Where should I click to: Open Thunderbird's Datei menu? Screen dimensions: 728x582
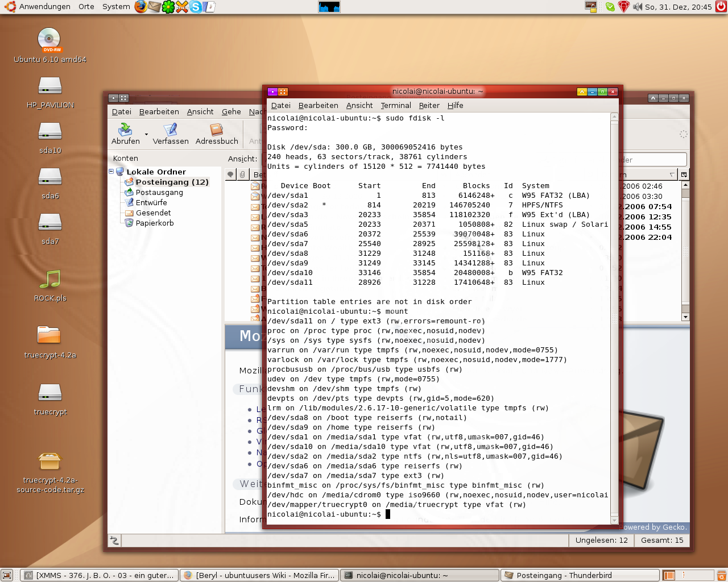[x=122, y=111]
